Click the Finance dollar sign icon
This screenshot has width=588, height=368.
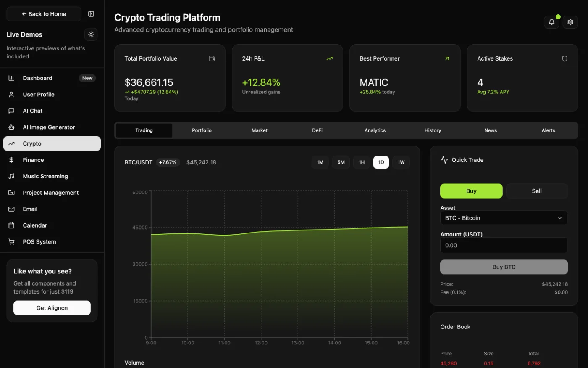[x=11, y=160]
